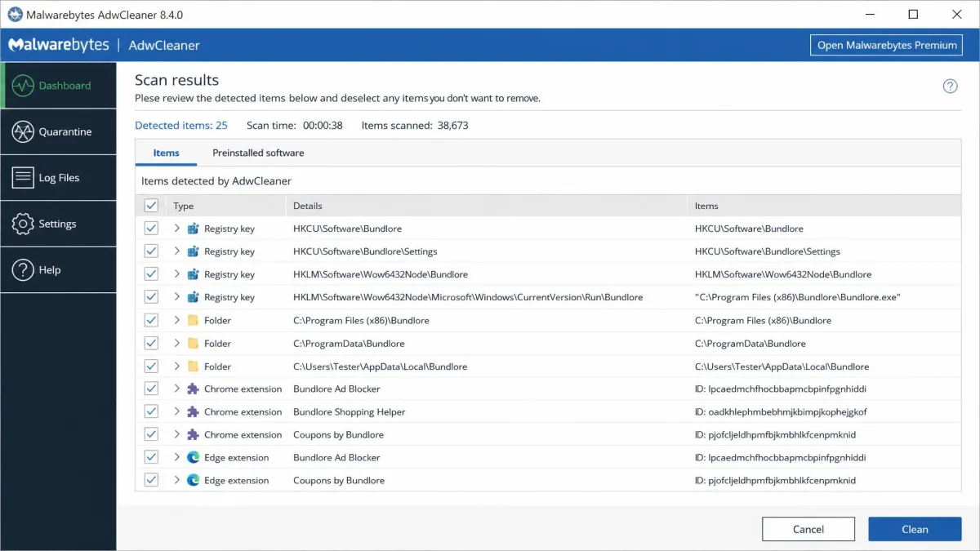Click folder icon for C:\ProgramData\Bundlore
The width and height of the screenshot is (980, 551).
[194, 343]
